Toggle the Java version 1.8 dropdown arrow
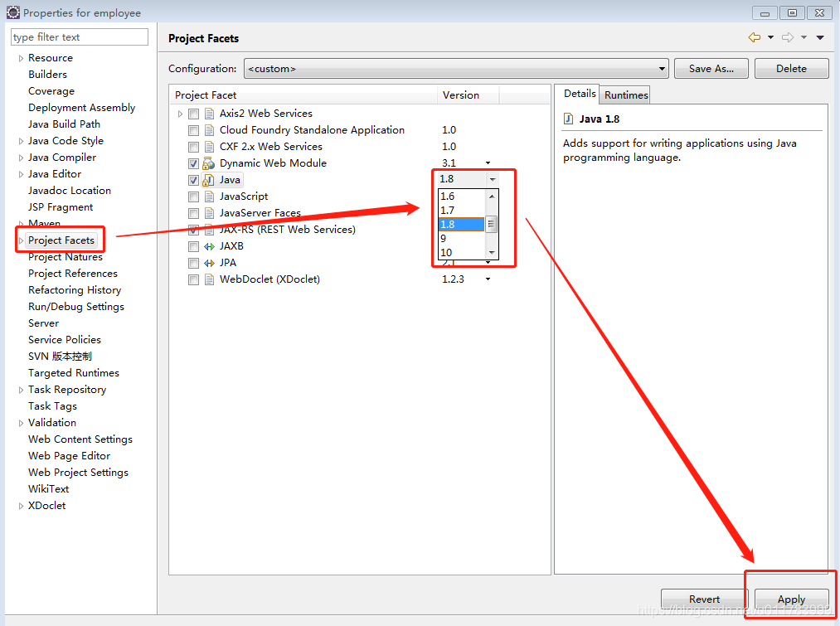 click(x=493, y=179)
